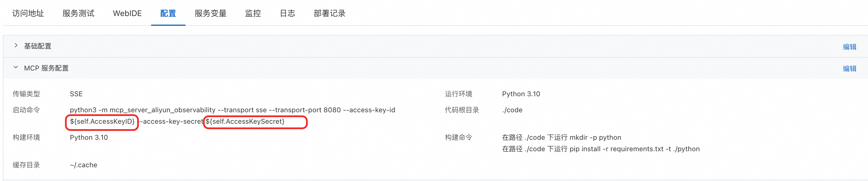This screenshot has width=868, height=181.
Task: Click the ${self.AccessKeyID} variable text
Action: pos(102,121)
